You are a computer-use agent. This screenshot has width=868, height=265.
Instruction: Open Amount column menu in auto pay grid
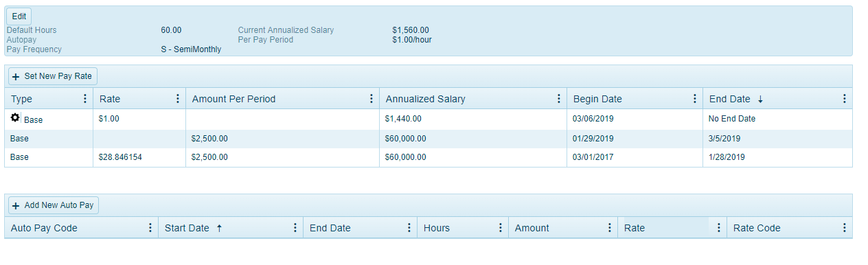pos(609,228)
